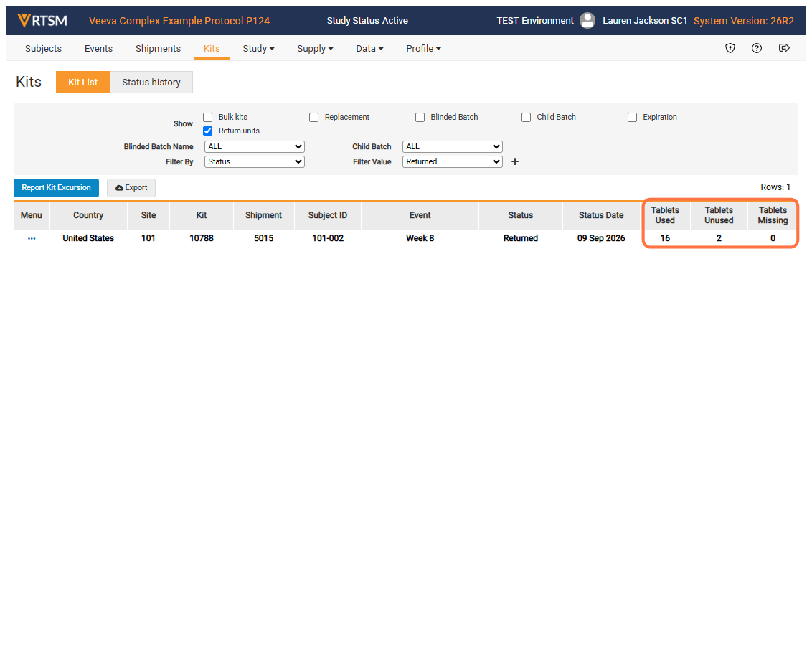Click the Tablets Used value 16
Image resolution: width=812 pixels, height=660 pixels.
pyautogui.click(x=665, y=238)
